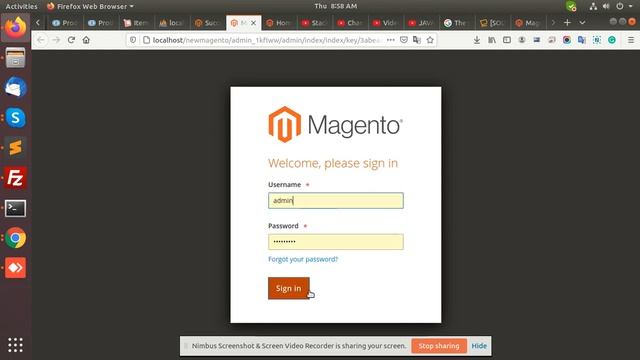Go forward to the next page

click(56, 40)
